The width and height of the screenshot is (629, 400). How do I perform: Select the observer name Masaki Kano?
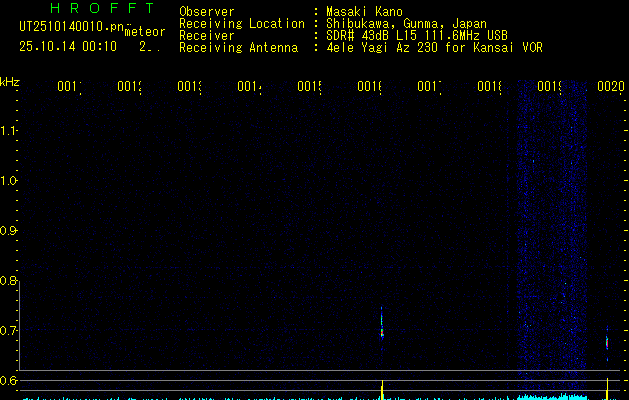[x=364, y=12]
